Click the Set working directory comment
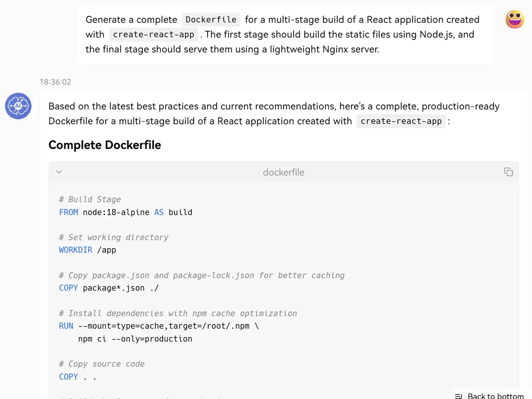The width and height of the screenshot is (532, 399). (x=114, y=237)
